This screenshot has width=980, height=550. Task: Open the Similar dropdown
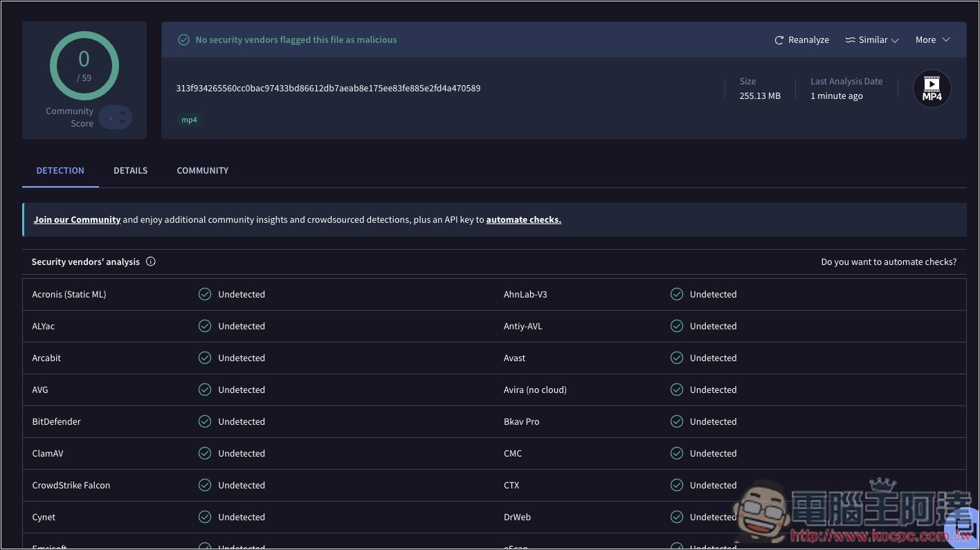coord(872,40)
